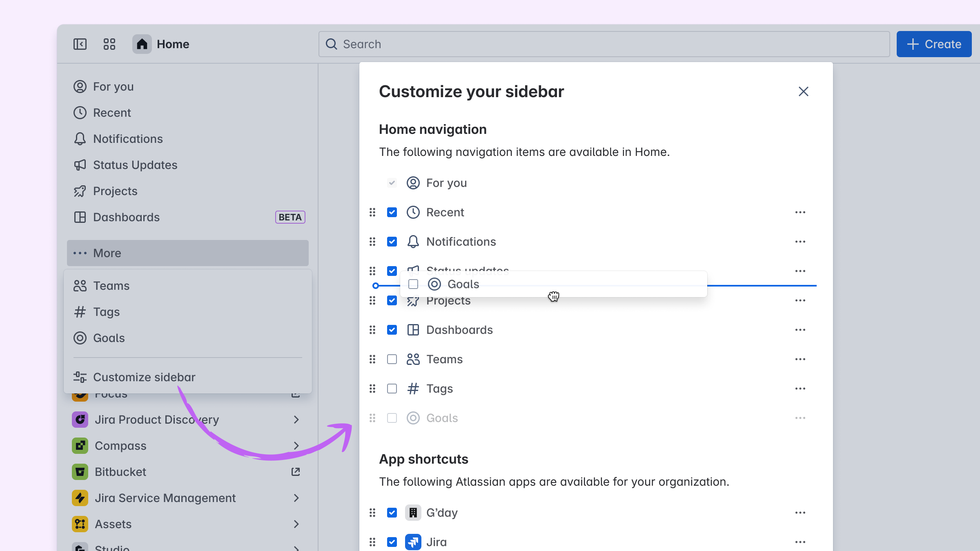Enable the Teams checkbox

[392, 359]
